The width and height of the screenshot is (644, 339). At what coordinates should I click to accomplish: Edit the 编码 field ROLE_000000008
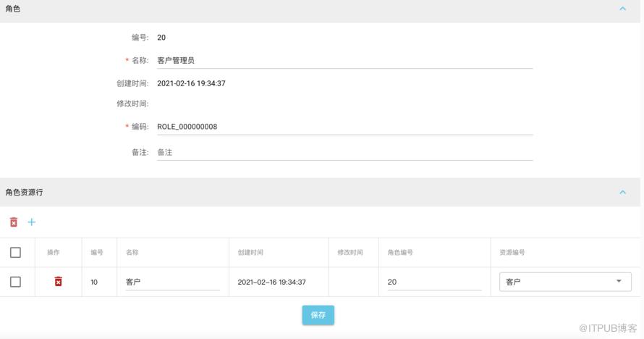(344, 127)
